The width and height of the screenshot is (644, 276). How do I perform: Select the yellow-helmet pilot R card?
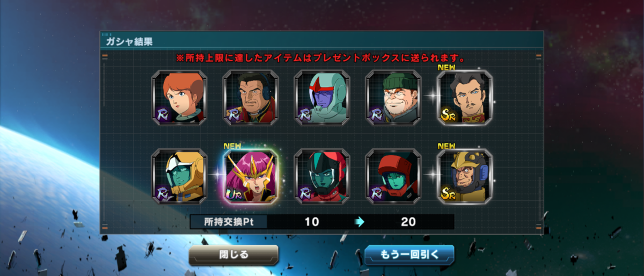coord(179,176)
